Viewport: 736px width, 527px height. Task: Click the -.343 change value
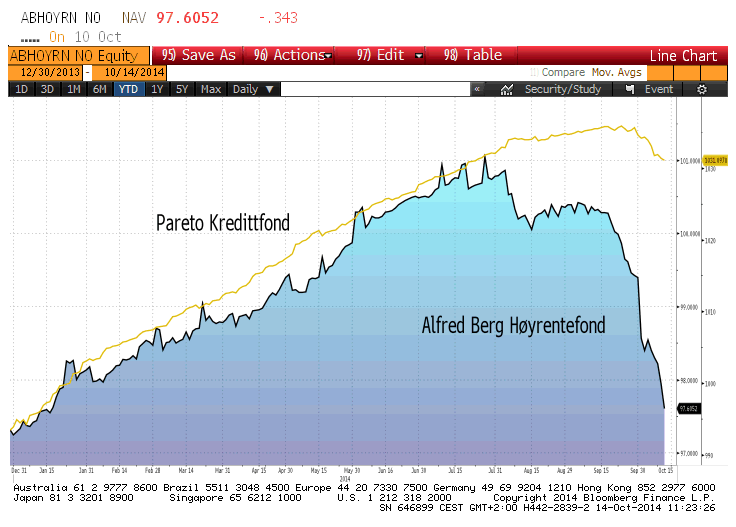(x=278, y=18)
